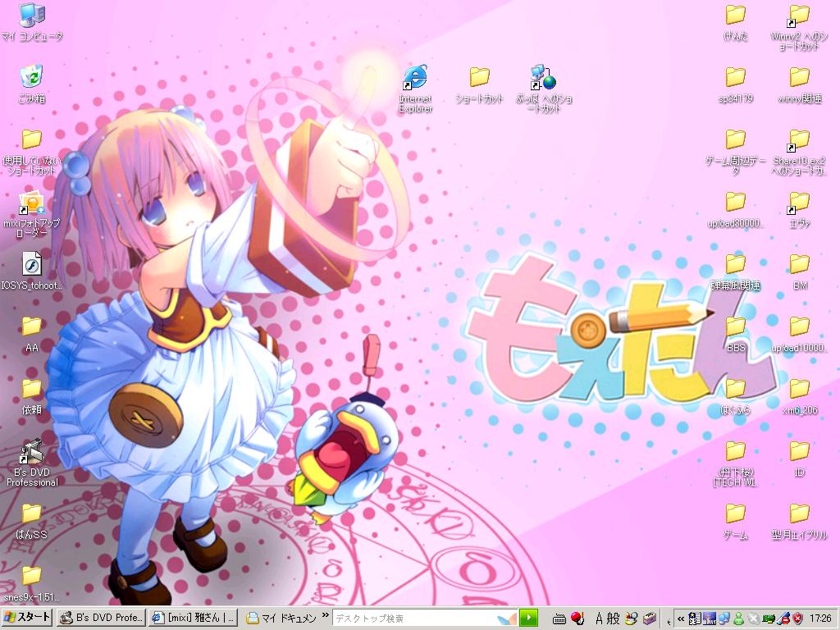Open the 弾幕風関連 folder
Viewport: 840px width, 630px height.
(736, 271)
